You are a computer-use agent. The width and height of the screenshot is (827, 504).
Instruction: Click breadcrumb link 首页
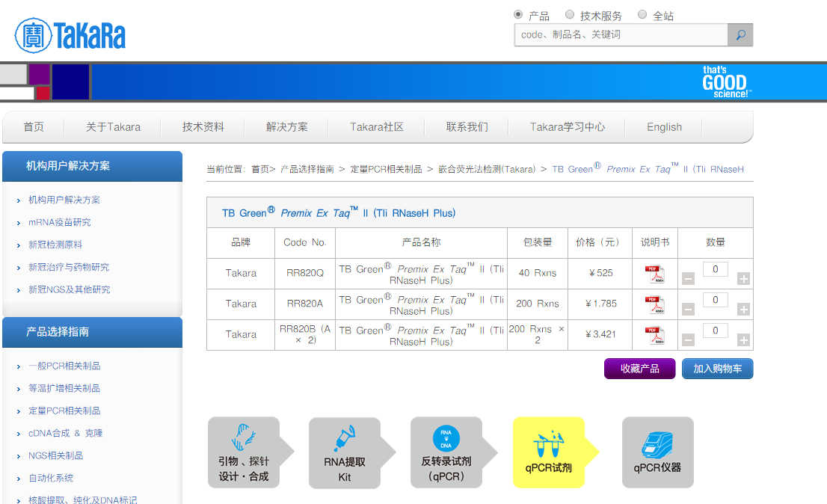tap(260, 169)
